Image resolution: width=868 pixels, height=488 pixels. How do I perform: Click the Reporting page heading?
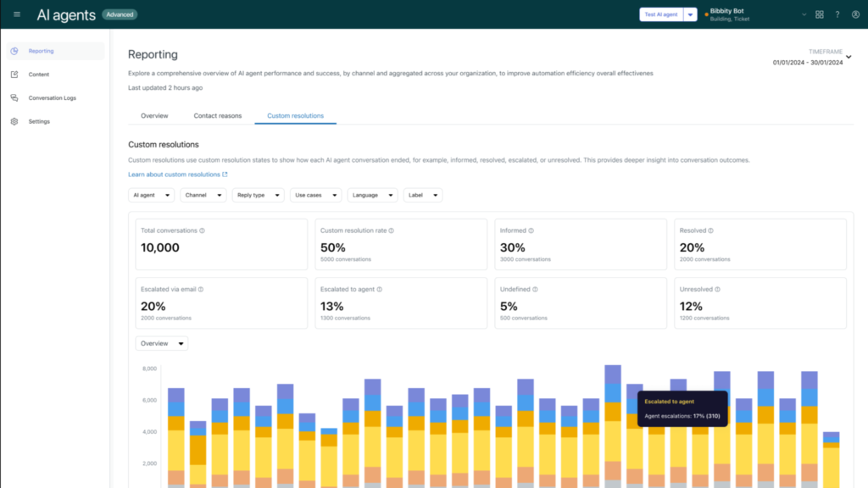point(153,54)
